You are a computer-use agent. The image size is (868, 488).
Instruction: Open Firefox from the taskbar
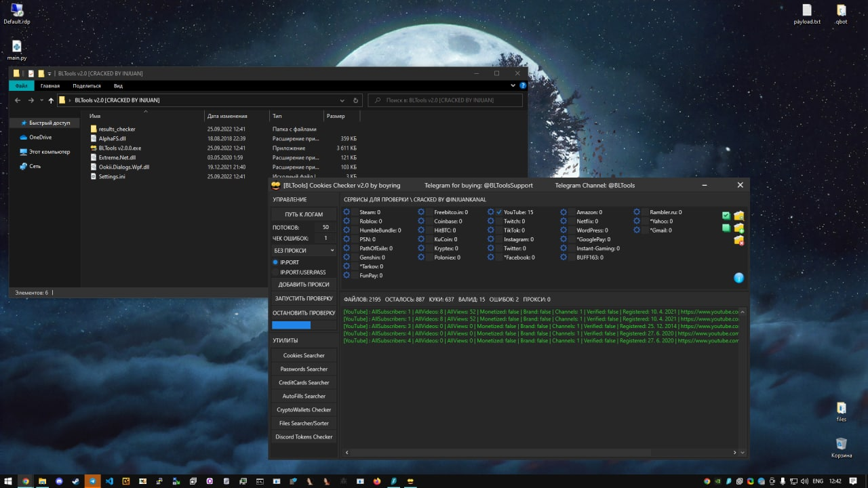(x=377, y=481)
